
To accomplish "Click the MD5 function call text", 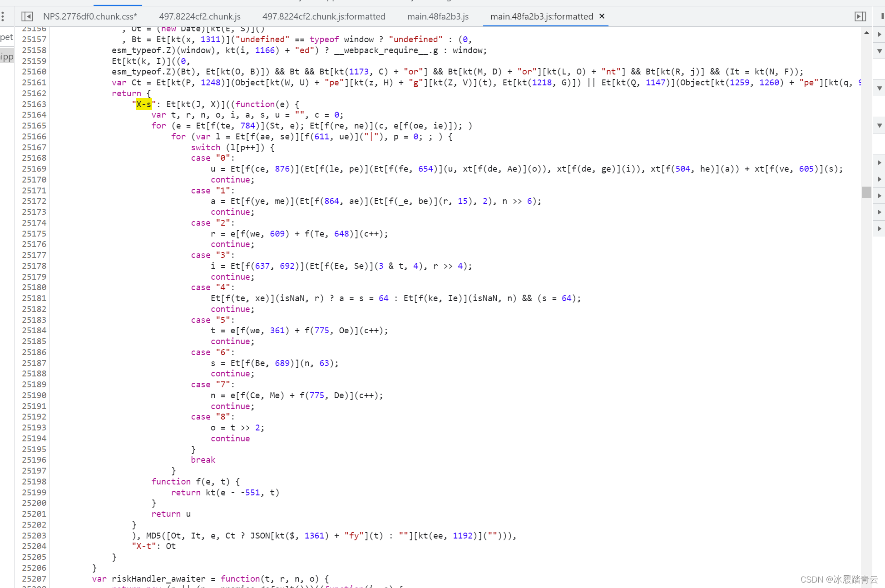I will (x=153, y=535).
